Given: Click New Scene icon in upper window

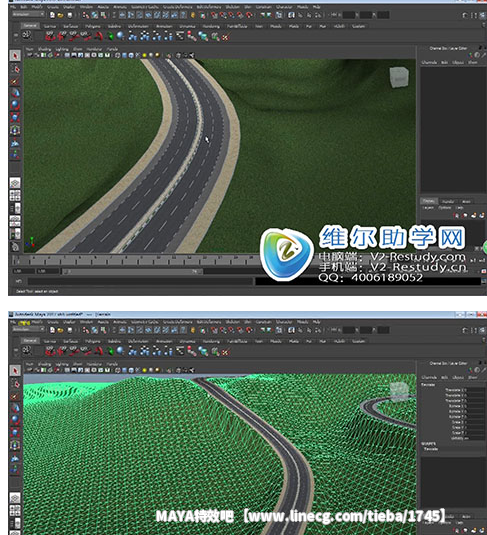Looking at the screenshot, I should 52,15.
